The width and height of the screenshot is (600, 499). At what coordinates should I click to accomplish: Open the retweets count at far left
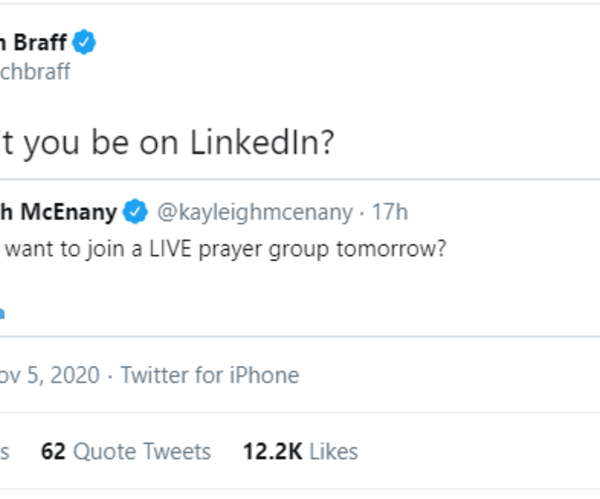click(4, 452)
